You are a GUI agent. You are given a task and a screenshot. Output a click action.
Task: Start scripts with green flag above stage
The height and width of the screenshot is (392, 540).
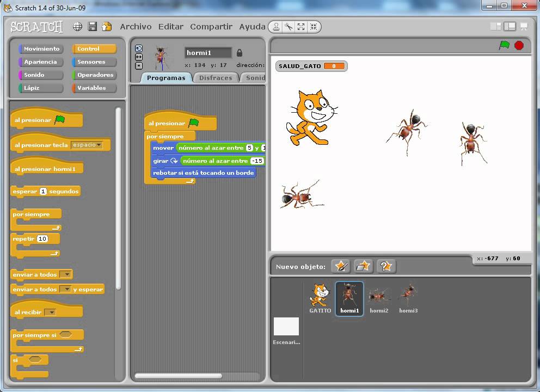504,45
